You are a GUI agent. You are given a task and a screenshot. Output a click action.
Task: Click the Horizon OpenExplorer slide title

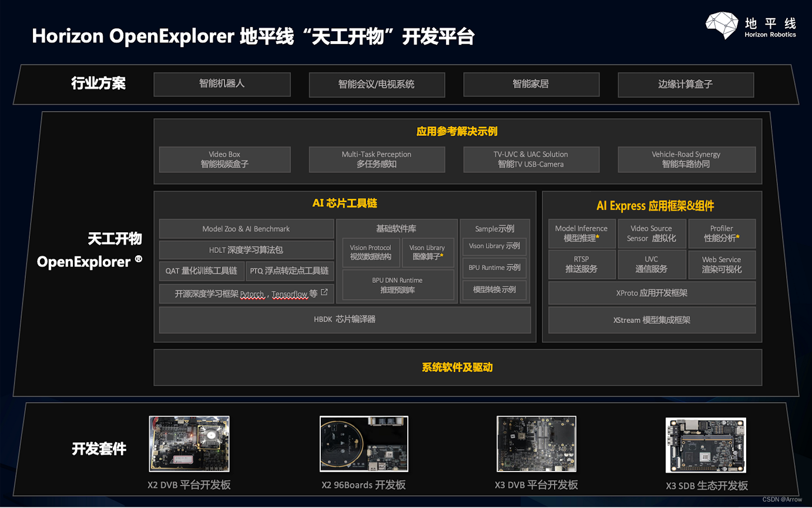pos(253,36)
